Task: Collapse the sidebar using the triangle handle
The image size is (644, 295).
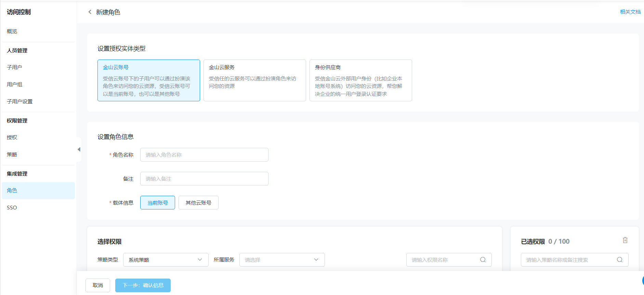Action: tap(79, 150)
